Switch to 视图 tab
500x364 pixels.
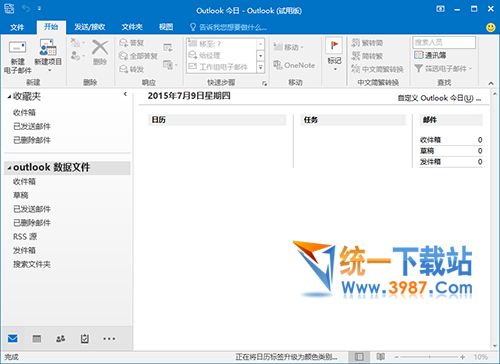[166, 27]
